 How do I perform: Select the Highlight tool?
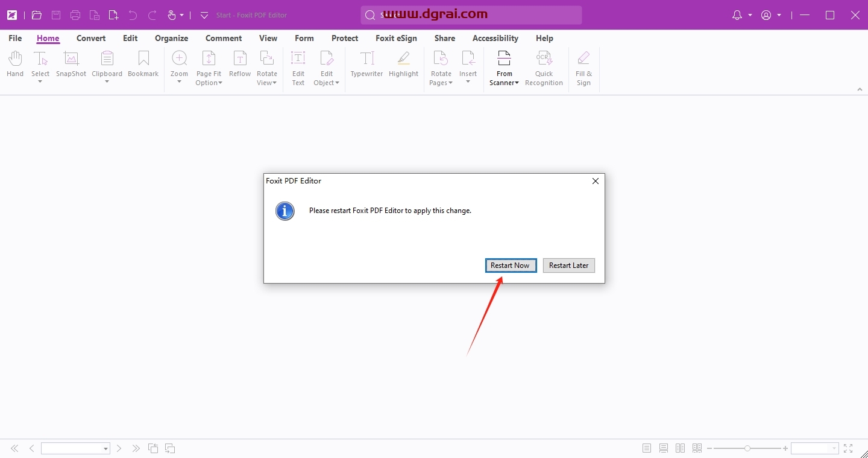403,64
